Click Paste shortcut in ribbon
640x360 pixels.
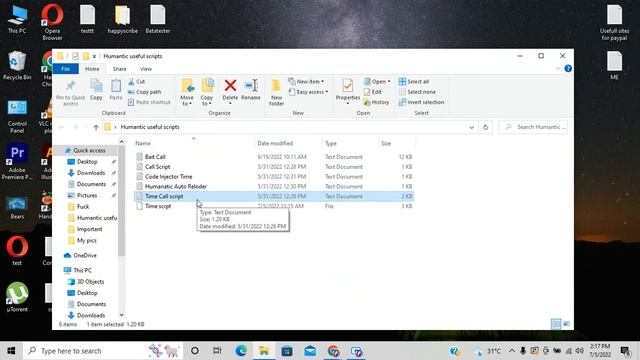click(x=149, y=102)
